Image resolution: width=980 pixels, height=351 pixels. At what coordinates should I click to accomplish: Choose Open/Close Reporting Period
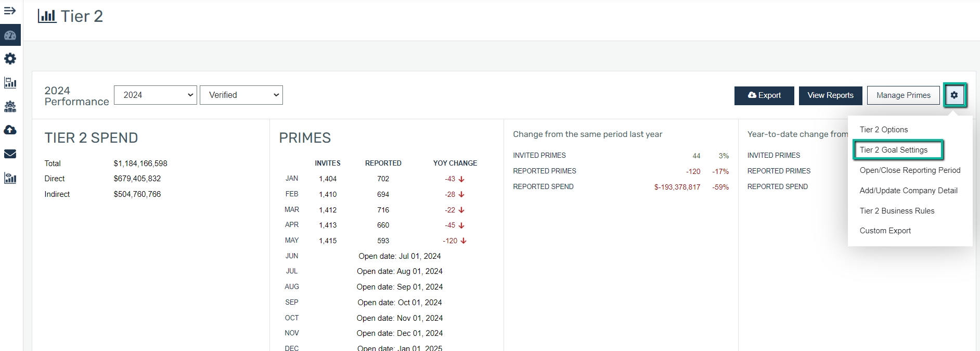coord(910,170)
